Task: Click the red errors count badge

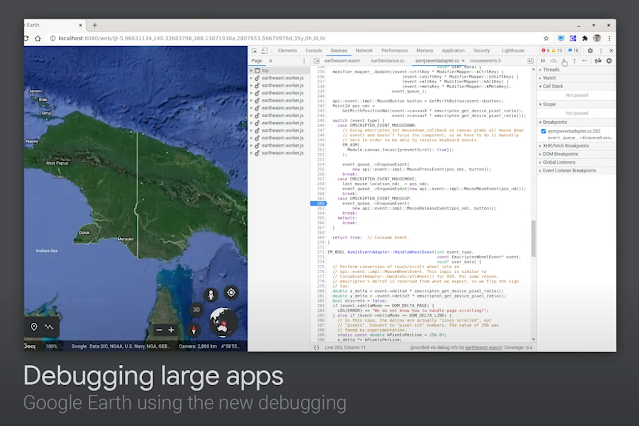Action: pos(545,51)
